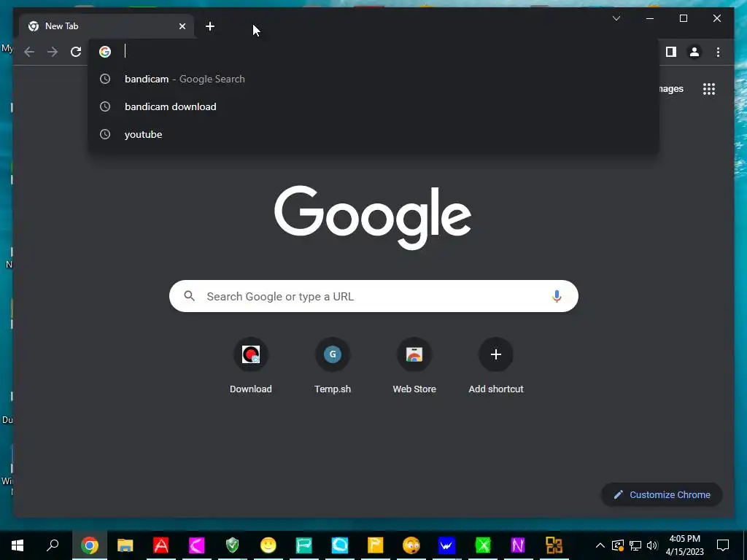Open the magenta C app in the taskbar
This screenshot has height=560, width=747.
tap(197, 545)
